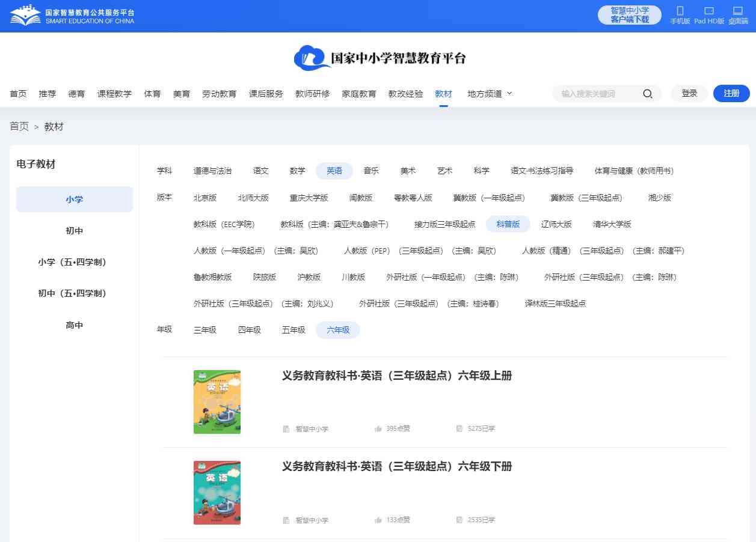Choose the 科普版 edition

(x=508, y=224)
